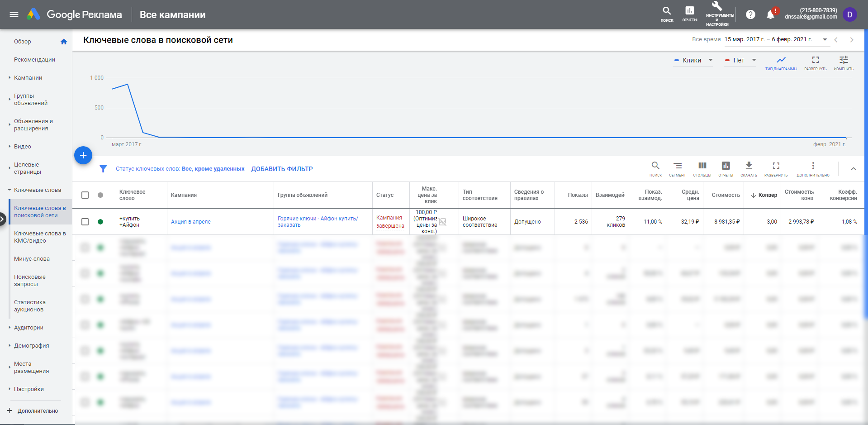Collapse the chart panel with chevron

854,169
